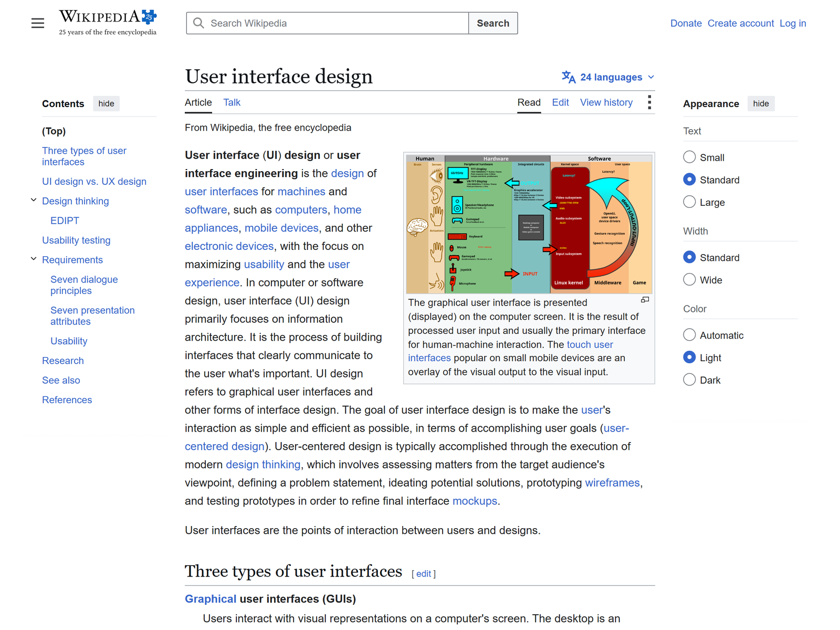Open the usability link in intro

[x=264, y=265]
